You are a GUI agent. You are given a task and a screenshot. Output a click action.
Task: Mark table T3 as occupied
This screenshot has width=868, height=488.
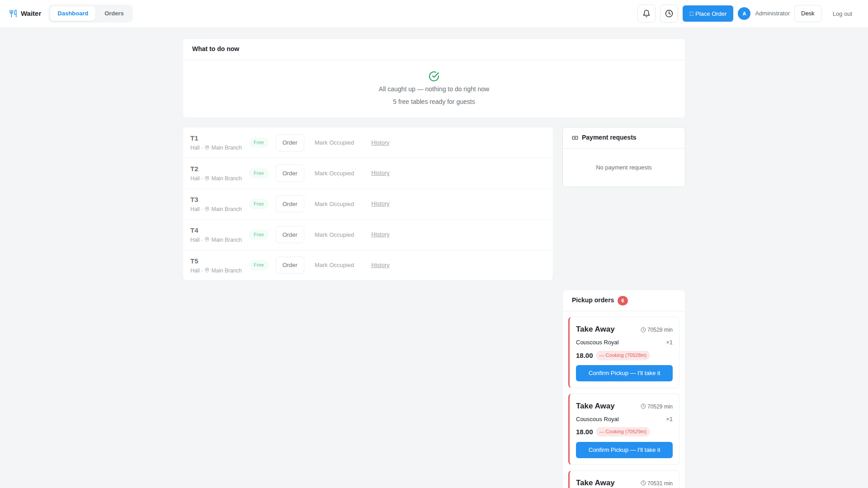[x=334, y=204]
